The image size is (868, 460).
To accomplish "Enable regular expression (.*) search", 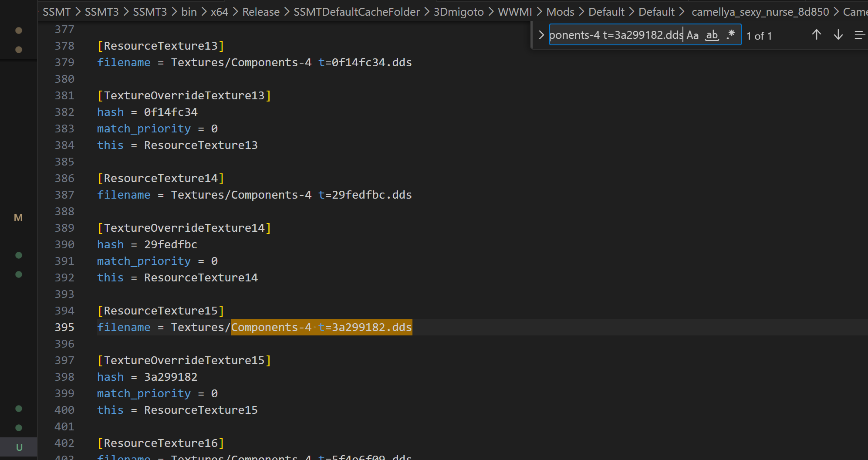I will pos(731,35).
